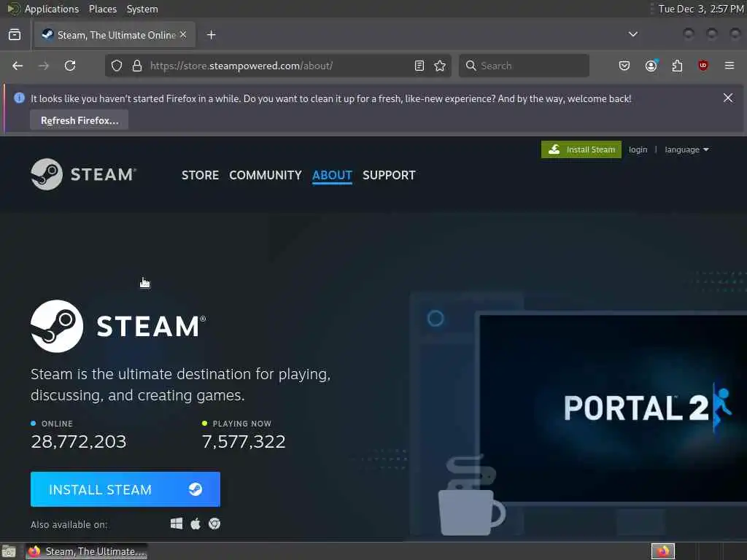
Task: Click the info icon in notification bar
Action: pos(19,98)
